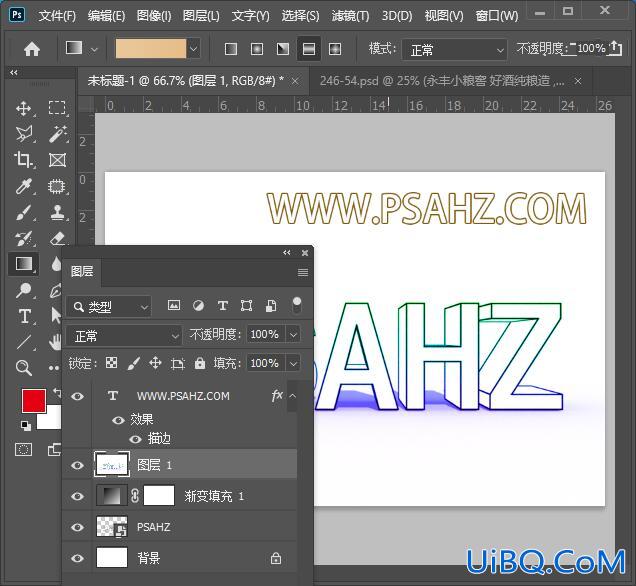Select the Zoom tool
The width and height of the screenshot is (636, 586).
24,368
